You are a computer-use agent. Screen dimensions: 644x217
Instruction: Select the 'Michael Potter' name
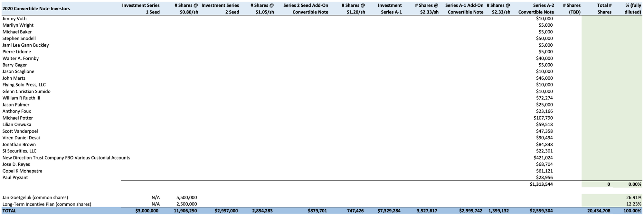[18, 118]
